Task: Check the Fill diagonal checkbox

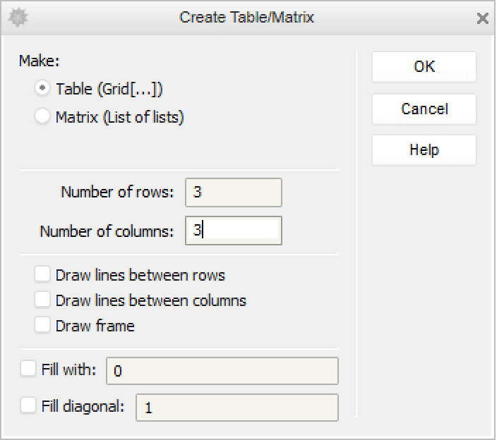Action: point(28,405)
